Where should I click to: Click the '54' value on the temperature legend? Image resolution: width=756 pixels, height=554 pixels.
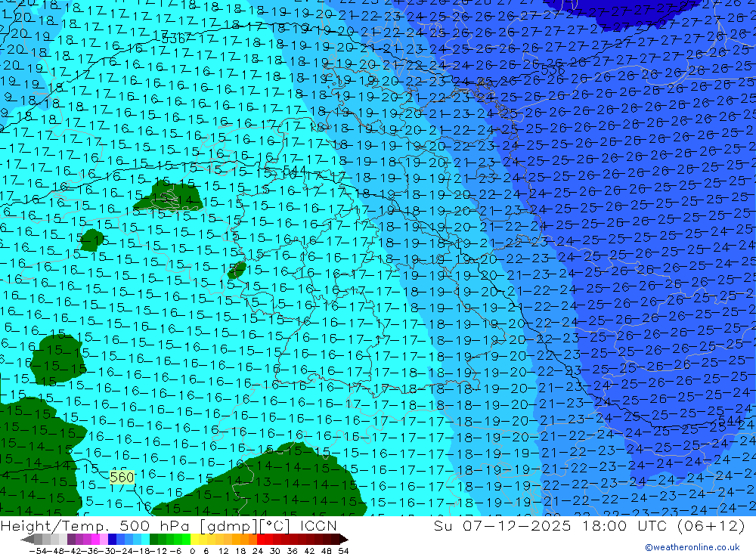click(x=343, y=551)
